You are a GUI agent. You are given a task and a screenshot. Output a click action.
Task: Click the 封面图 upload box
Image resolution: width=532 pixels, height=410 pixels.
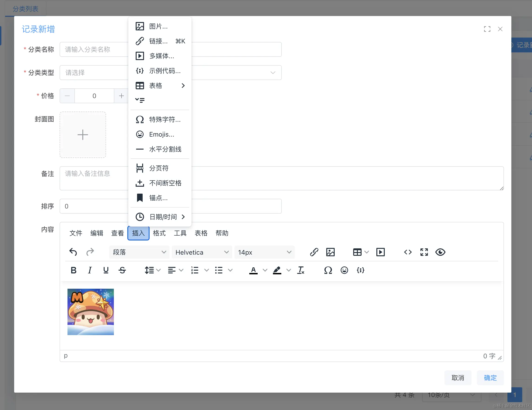pos(83,135)
